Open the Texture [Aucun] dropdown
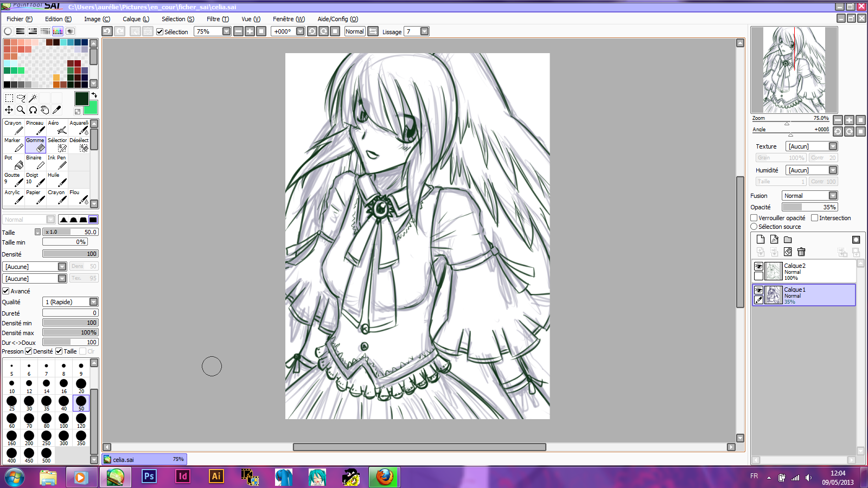Image resolution: width=868 pixels, height=488 pixels. click(833, 146)
